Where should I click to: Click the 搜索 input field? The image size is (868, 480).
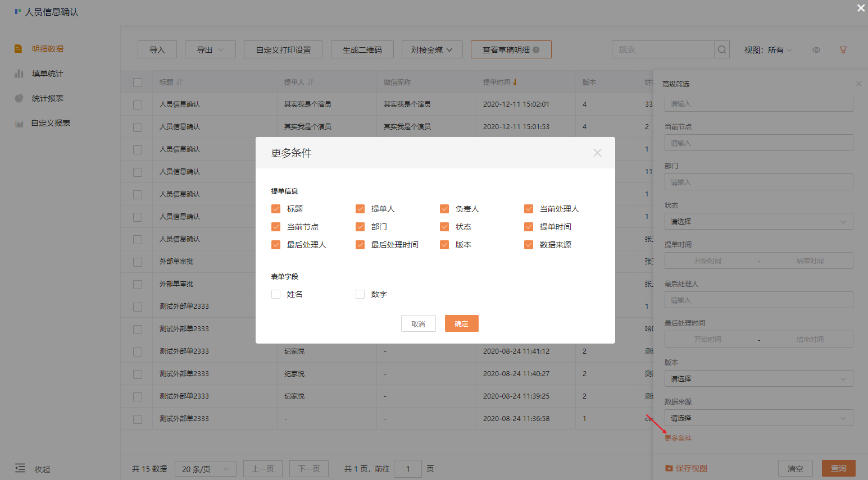663,49
